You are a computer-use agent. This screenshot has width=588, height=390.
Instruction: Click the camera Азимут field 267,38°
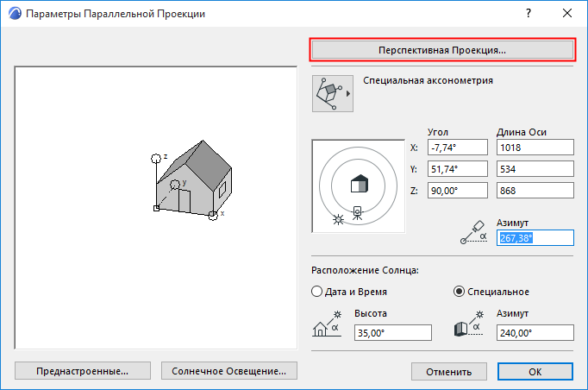click(x=535, y=238)
